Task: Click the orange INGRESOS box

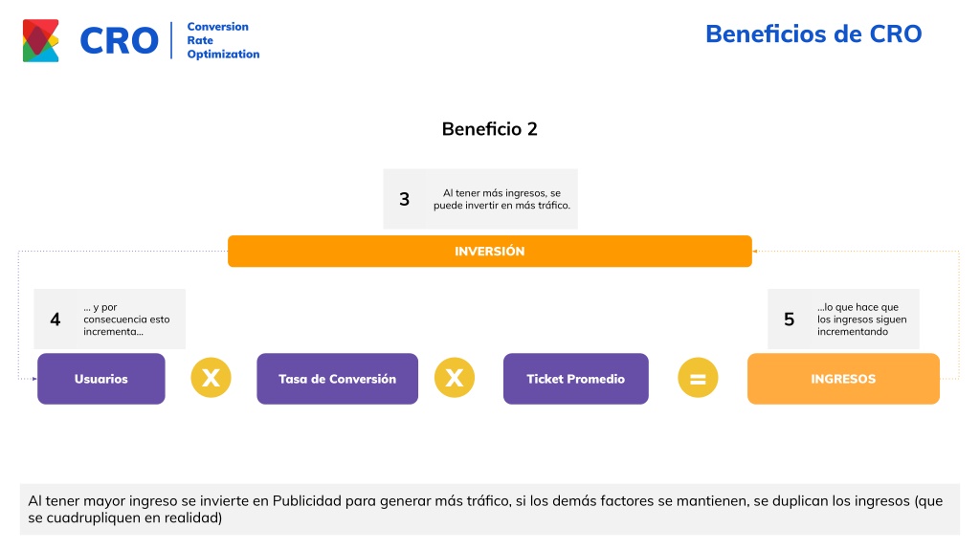Action: click(x=843, y=379)
